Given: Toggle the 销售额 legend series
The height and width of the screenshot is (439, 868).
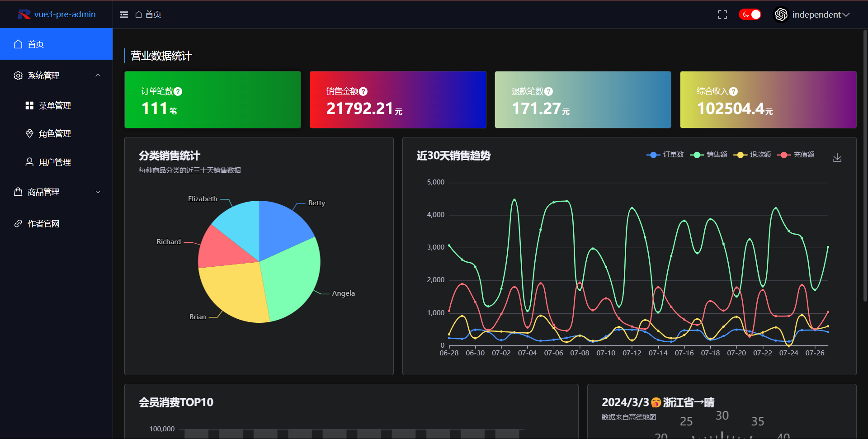Looking at the screenshot, I should [708, 155].
